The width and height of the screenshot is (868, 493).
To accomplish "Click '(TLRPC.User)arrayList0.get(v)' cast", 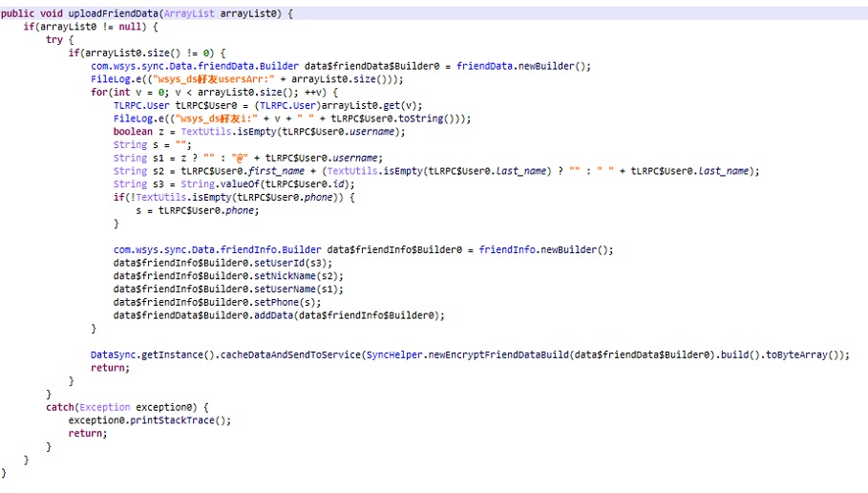I will pos(335,105).
